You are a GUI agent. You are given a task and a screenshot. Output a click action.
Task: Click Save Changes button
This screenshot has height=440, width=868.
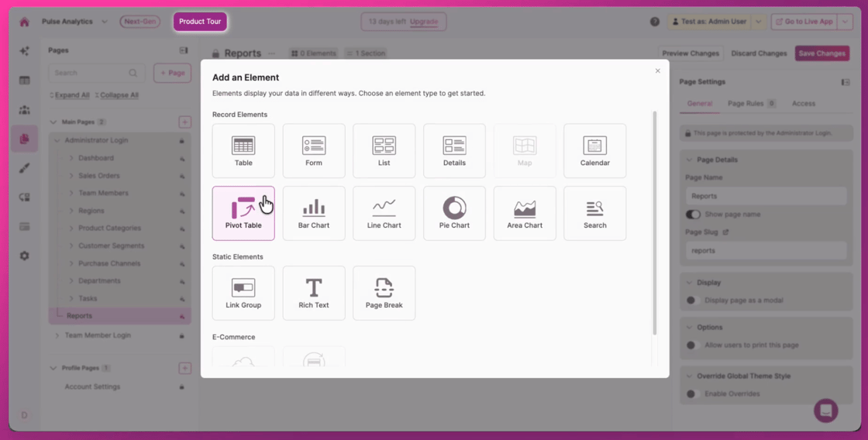[x=822, y=53]
